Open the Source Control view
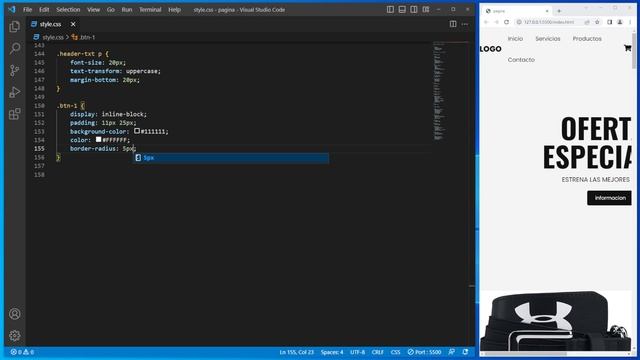The image size is (640, 360). [x=15, y=70]
